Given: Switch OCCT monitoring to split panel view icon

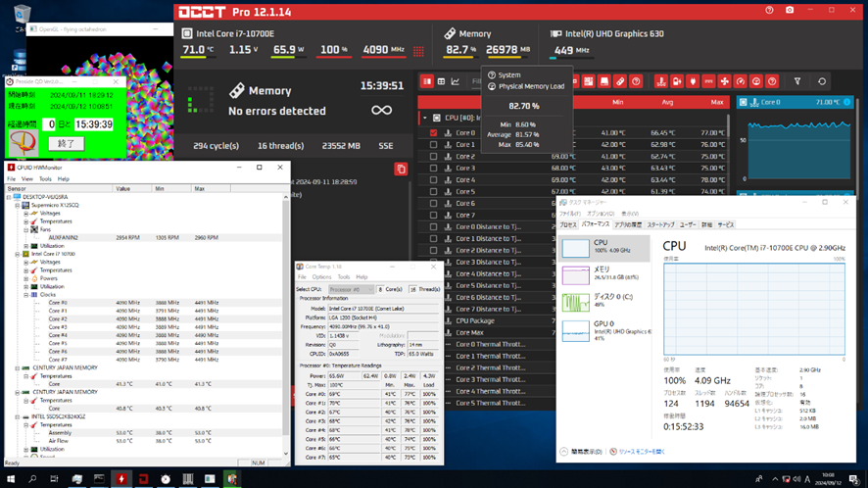Looking at the screenshot, I should (427, 81).
